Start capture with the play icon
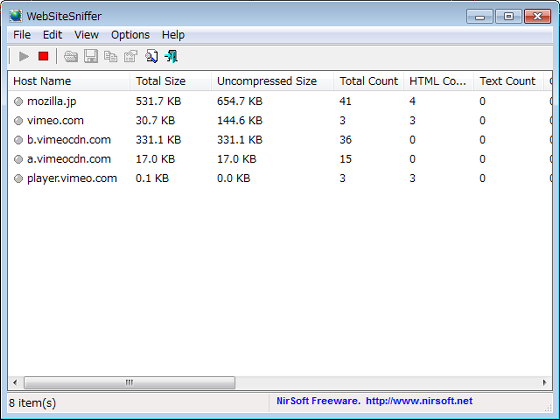560x420 pixels. pyautogui.click(x=24, y=56)
